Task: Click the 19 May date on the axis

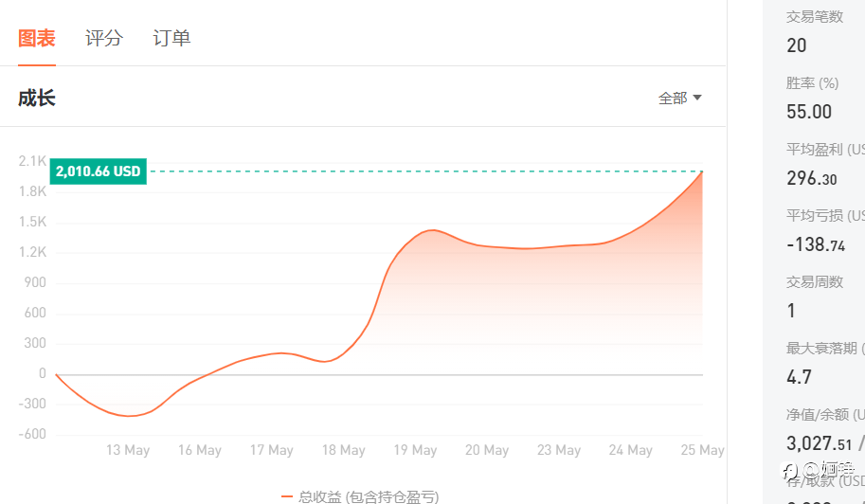Action: pyautogui.click(x=415, y=450)
